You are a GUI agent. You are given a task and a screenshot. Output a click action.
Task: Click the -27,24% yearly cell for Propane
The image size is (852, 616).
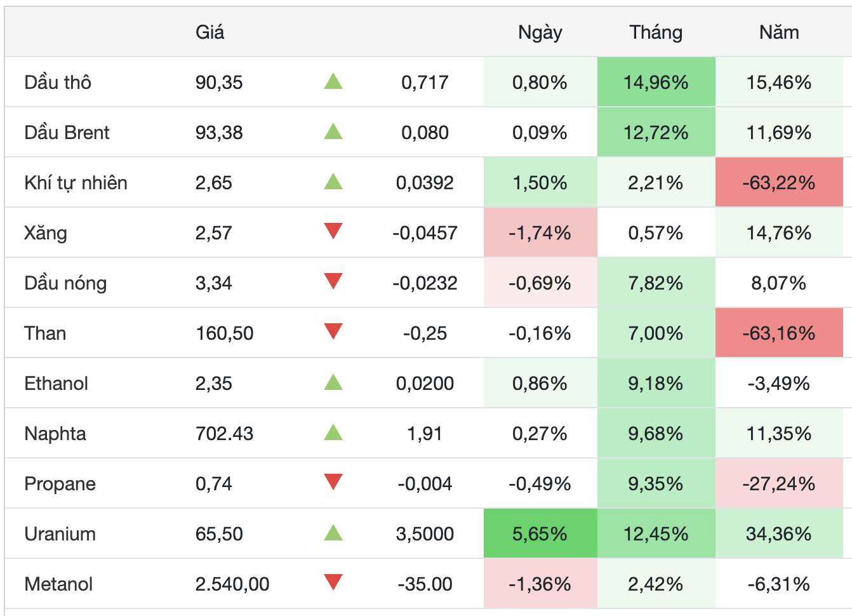(779, 483)
